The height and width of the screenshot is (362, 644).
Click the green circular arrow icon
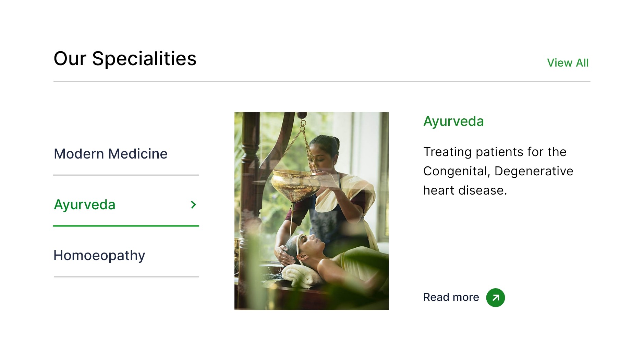[495, 297]
